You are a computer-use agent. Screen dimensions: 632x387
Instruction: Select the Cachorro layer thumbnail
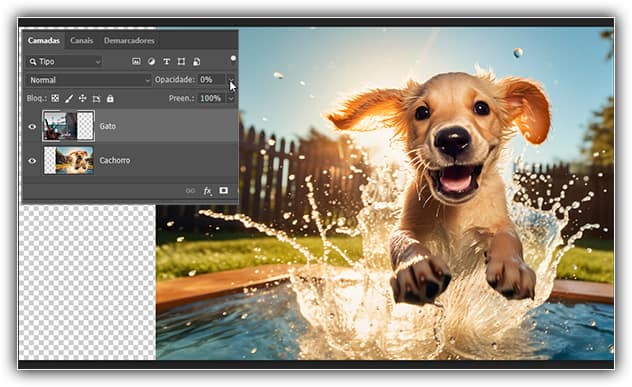click(x=69, y=160)
